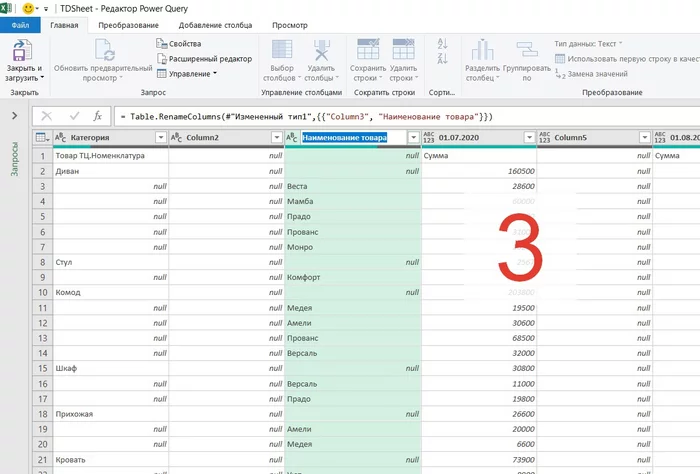Select the 'Стул' cell
Screen dimensions: 700x474
(x=111, y=262)
